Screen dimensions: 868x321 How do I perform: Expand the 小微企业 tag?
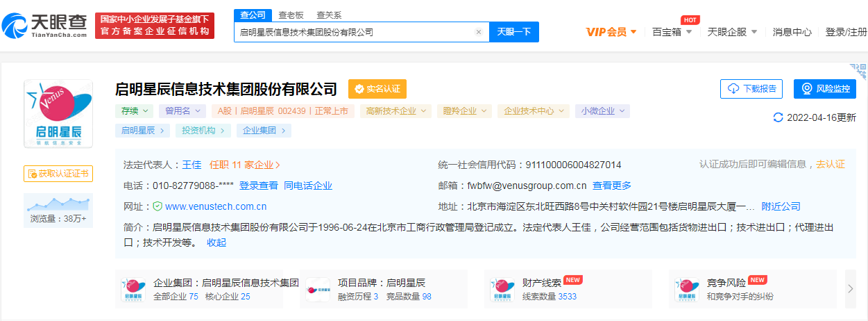coord(602,110)
